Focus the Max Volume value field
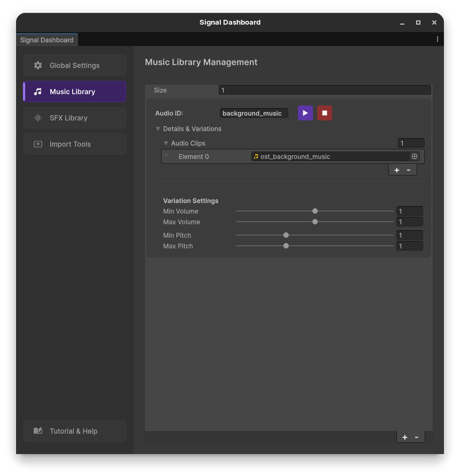 coord(410,222)
